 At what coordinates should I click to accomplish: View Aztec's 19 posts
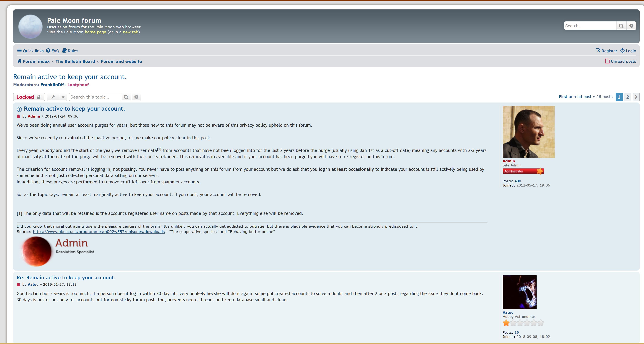tap(517, 333)
